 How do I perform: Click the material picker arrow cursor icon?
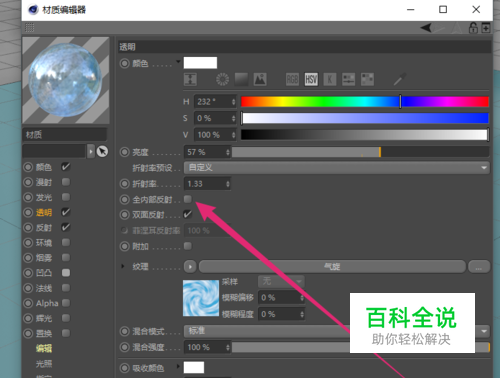tap(102, 152)
